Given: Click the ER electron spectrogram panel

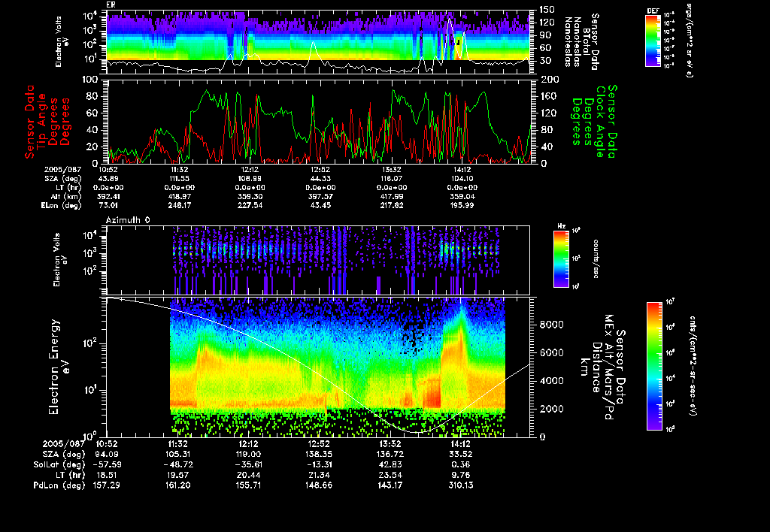Looking at the screenshot, I should tap(319, 42).
